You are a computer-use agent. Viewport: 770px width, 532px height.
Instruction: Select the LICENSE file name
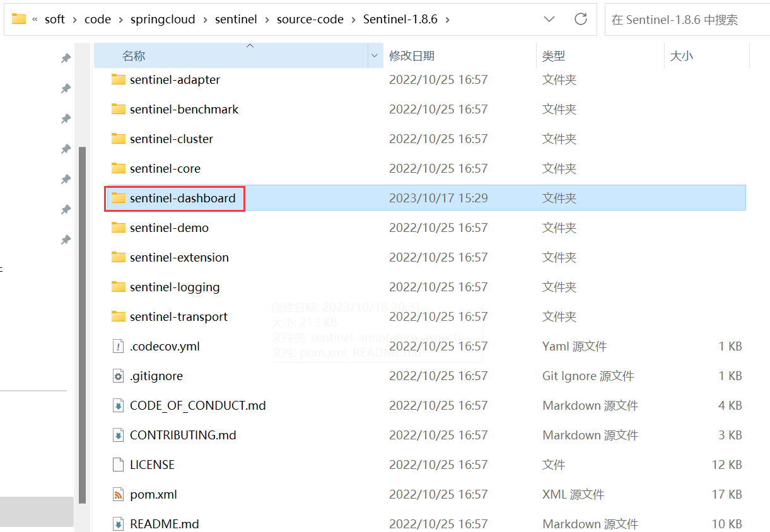click(152, 465)
